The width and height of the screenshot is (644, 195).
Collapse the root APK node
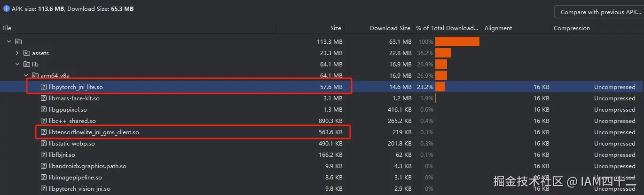click(x=9, y=42)
